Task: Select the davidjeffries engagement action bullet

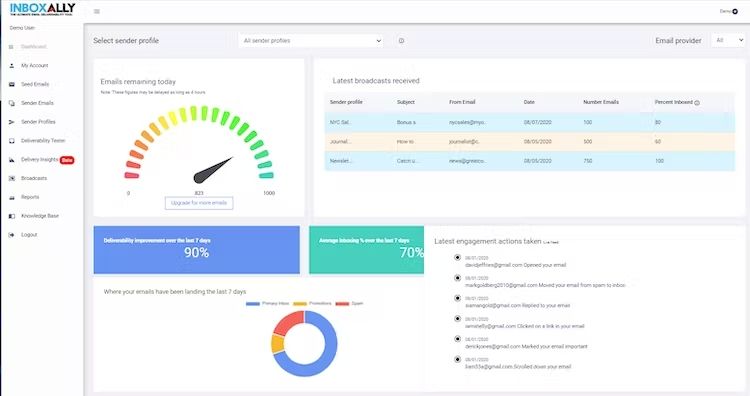Action: pyautogui.click(x=457, y=257)
